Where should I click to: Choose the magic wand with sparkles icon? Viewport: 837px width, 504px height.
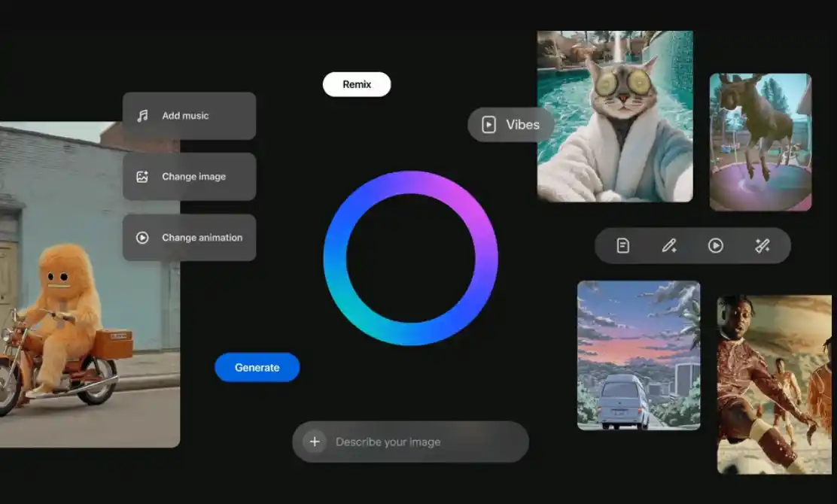[x=762, y=246]
